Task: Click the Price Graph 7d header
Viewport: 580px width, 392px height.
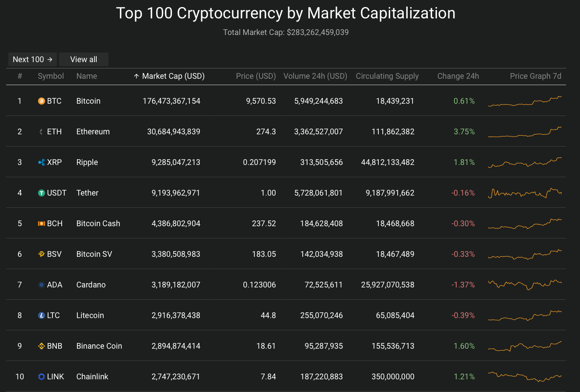Action: (535, 76)
